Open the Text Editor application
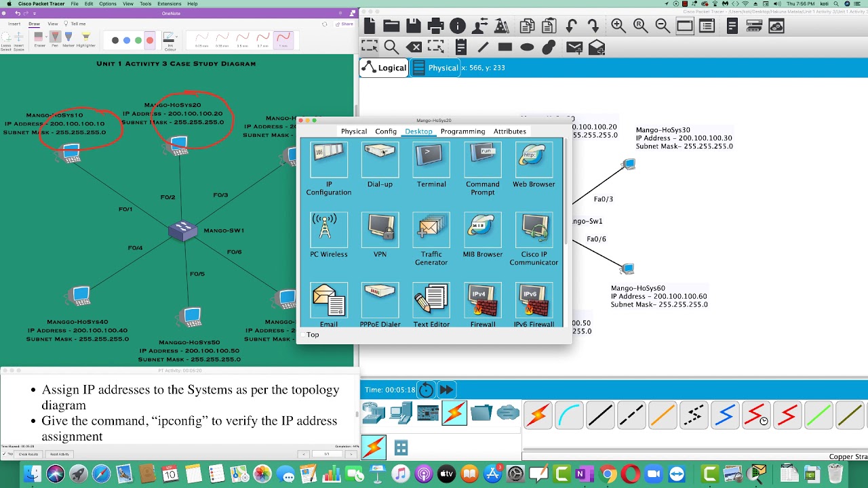The image size is (868, 488). pos(431,305)
